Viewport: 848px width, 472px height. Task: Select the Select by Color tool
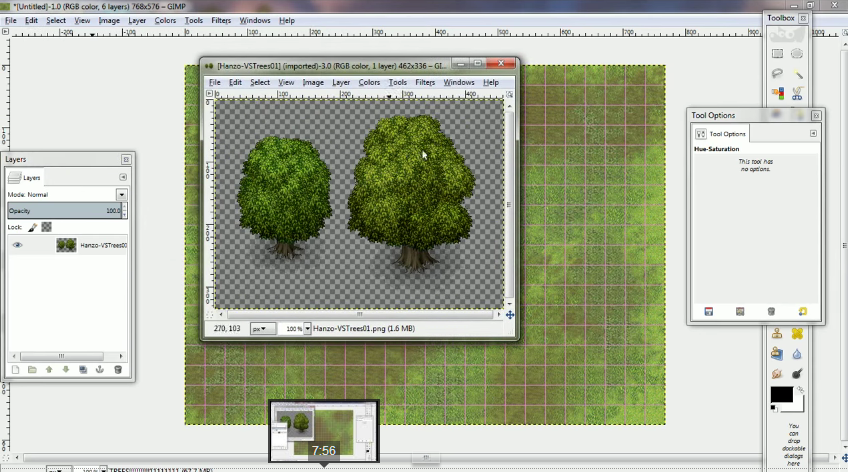777,94
